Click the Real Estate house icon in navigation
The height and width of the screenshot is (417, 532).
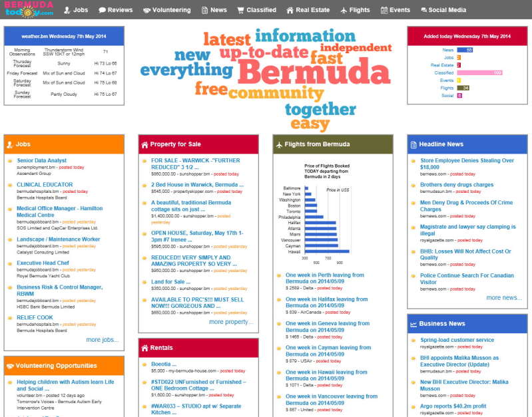[x=290, y=10]
